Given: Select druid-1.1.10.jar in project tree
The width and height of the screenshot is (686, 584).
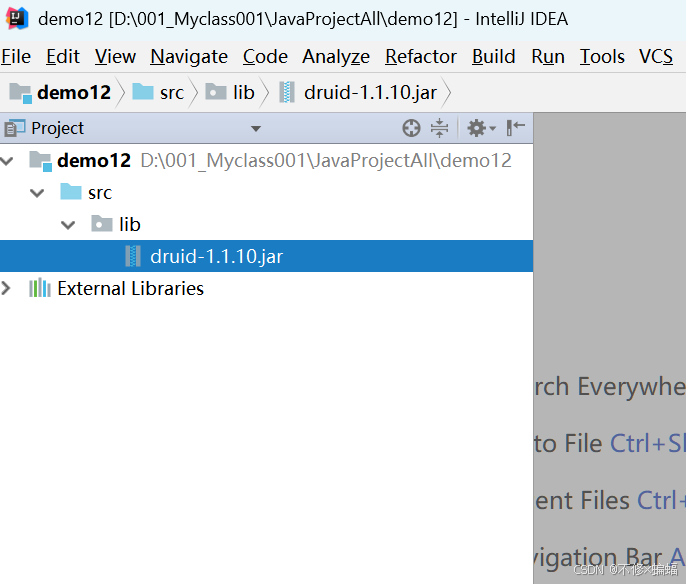Looking at the screenshot, I should point(266,256).
